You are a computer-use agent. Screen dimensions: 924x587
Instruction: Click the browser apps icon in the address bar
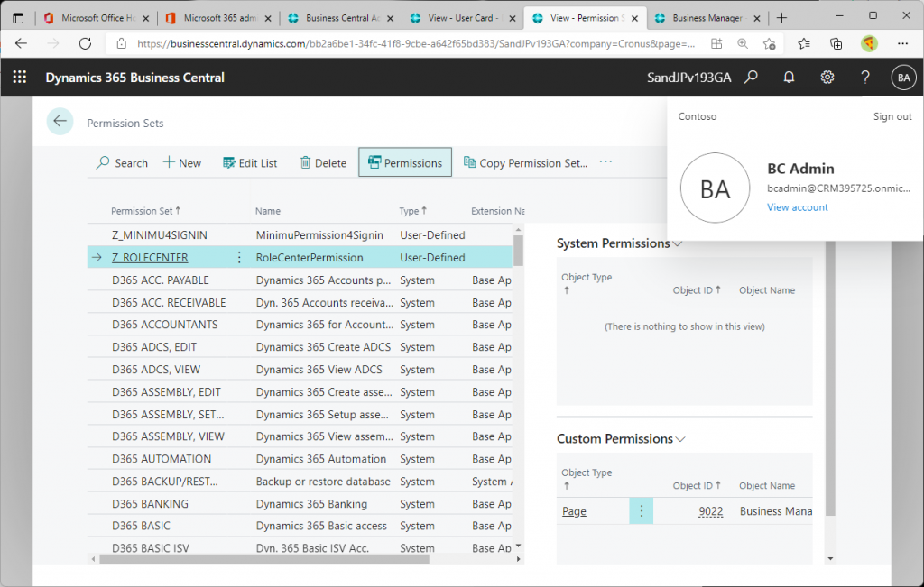click(x=716, y=43)
